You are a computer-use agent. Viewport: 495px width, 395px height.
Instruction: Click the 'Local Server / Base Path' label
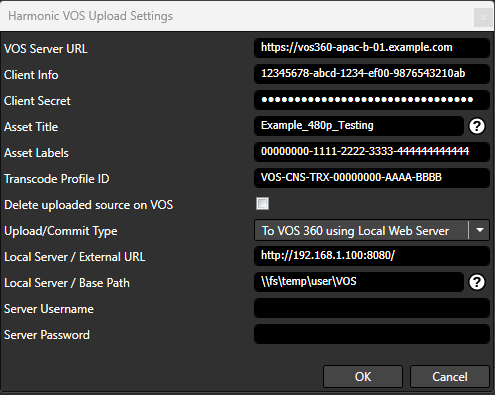click(67, 283)
